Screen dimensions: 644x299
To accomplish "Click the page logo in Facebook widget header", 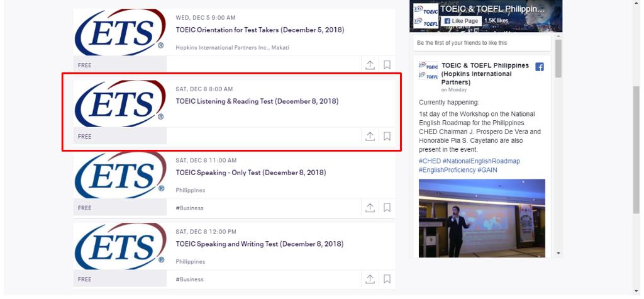I will [426, 16].
